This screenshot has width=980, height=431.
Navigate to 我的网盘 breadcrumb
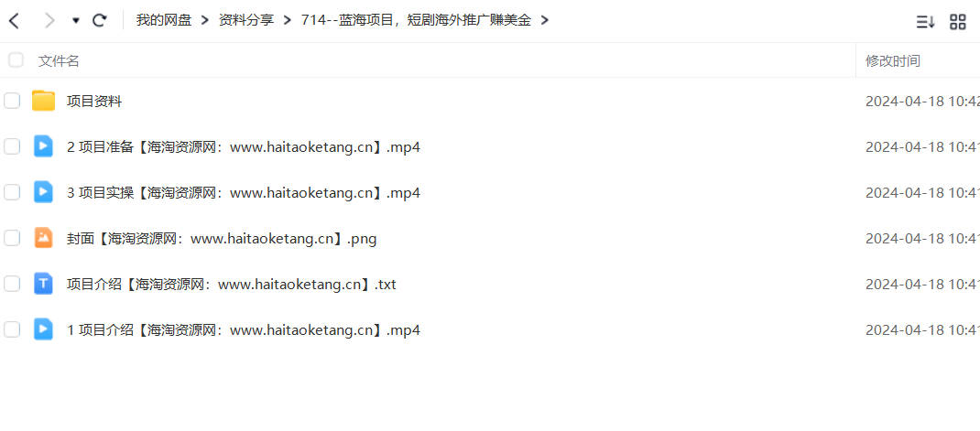coord(164,20)
